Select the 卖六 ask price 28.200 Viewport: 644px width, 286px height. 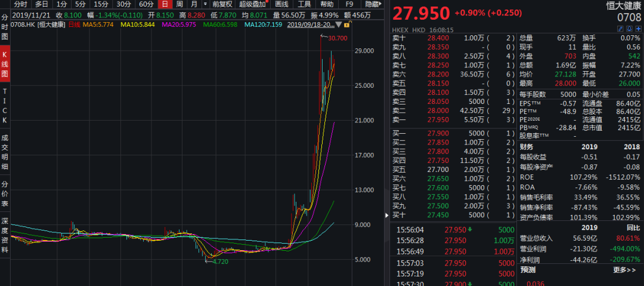click(439, 74)
